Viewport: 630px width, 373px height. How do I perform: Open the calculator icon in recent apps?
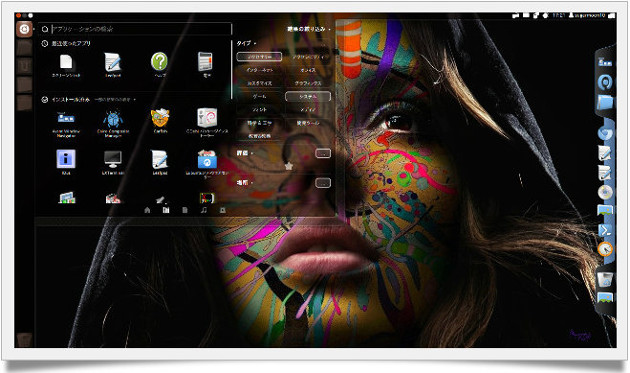click(205, 61)
